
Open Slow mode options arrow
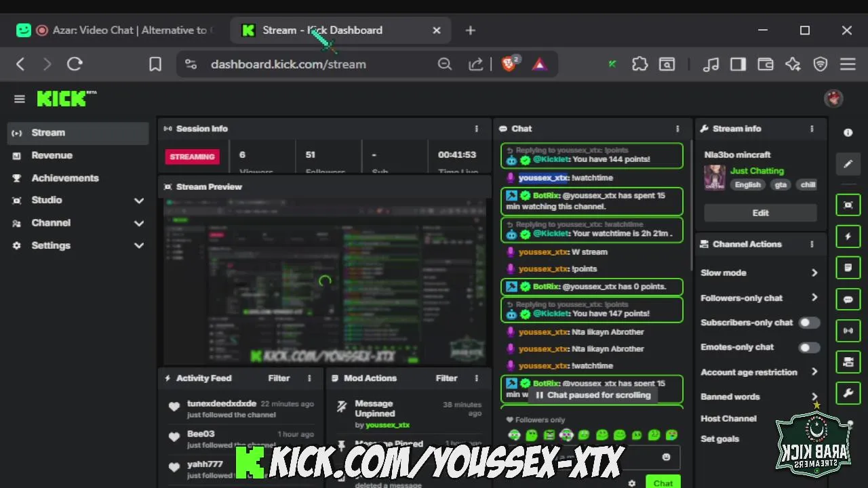(x=814, y=272)
